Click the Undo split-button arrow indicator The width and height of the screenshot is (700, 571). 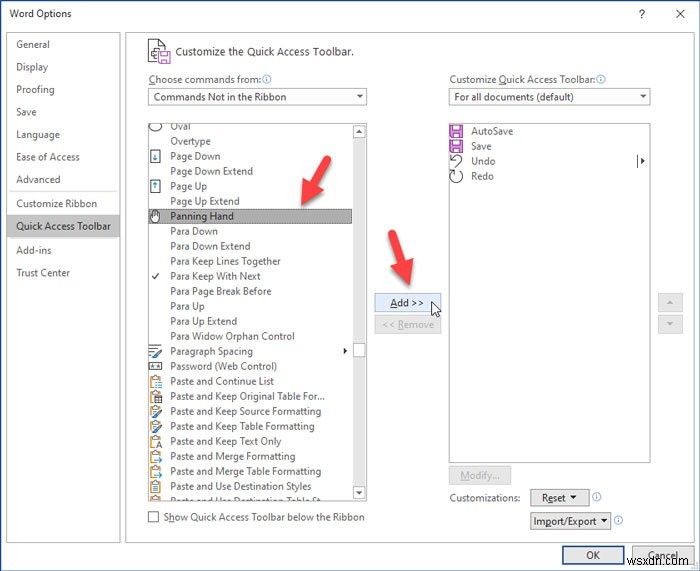[x=641, y=161]
